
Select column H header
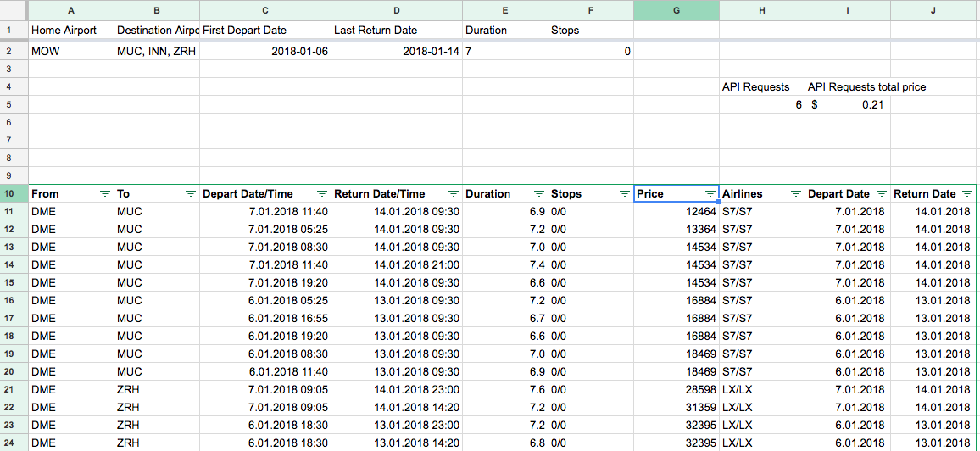pos(762,10)
